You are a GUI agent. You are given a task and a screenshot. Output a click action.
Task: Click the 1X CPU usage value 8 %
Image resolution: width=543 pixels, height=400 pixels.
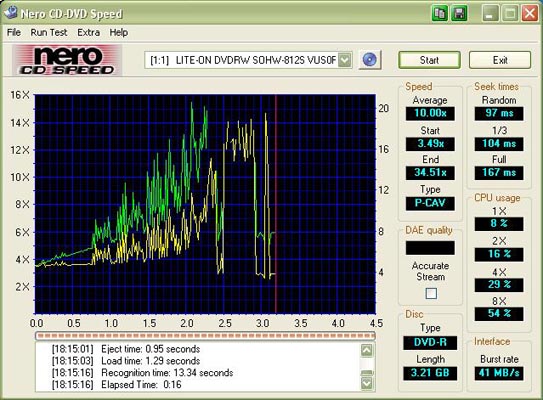(499, 224)
